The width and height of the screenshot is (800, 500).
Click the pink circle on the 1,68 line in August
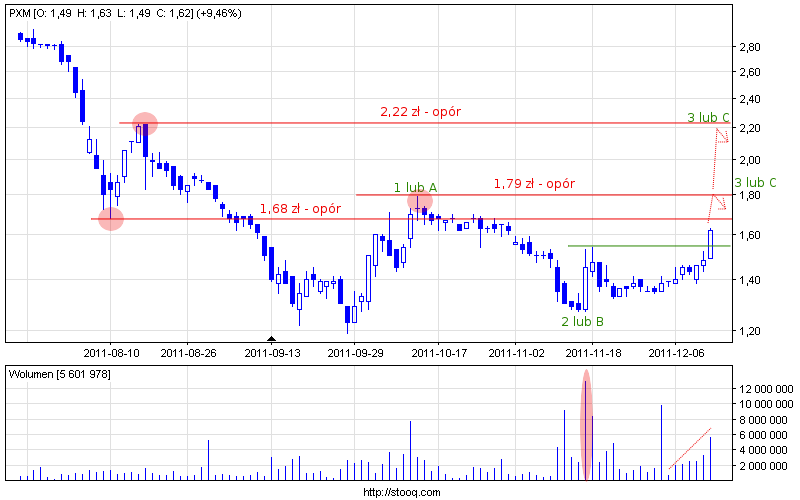tap(111, 219)
